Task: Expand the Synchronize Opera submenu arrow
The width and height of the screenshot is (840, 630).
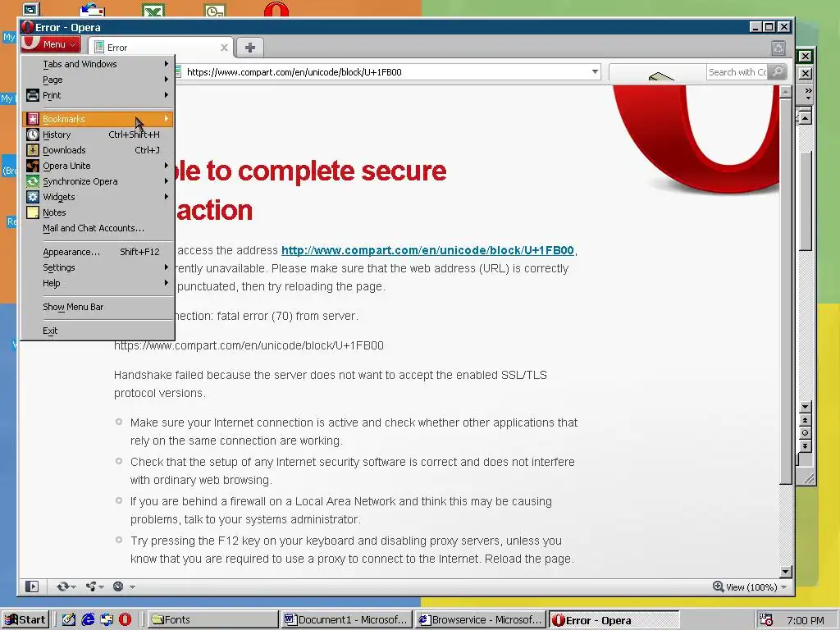Action: pyautogui.click(x=167, y=181)
